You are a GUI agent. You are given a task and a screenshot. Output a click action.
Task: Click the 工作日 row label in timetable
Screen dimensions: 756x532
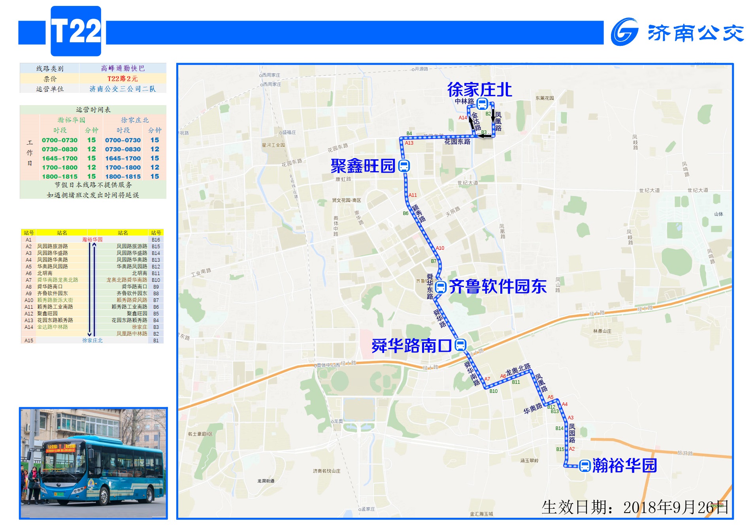[30, 153]
